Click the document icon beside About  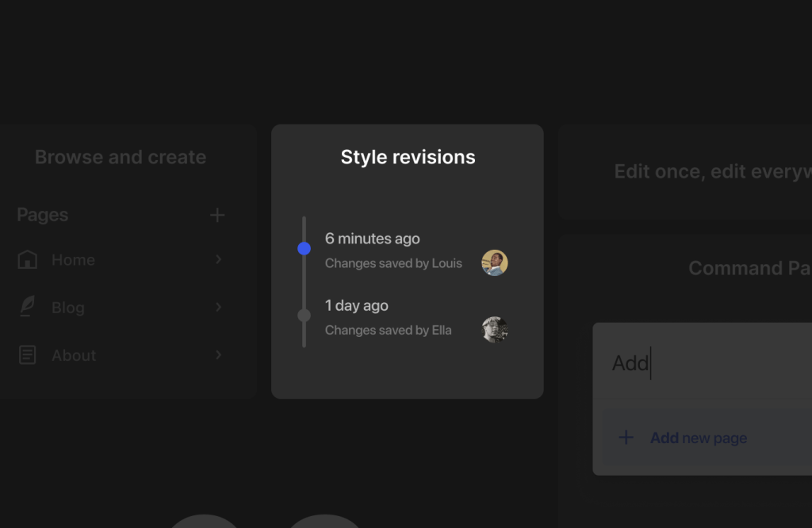(26, 355)
